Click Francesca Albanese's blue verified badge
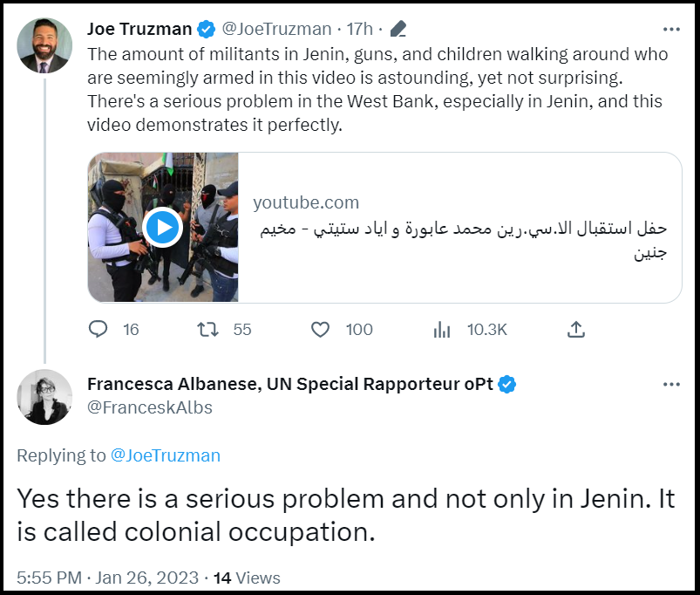This screenshot has height=595, width=700. 506,384
